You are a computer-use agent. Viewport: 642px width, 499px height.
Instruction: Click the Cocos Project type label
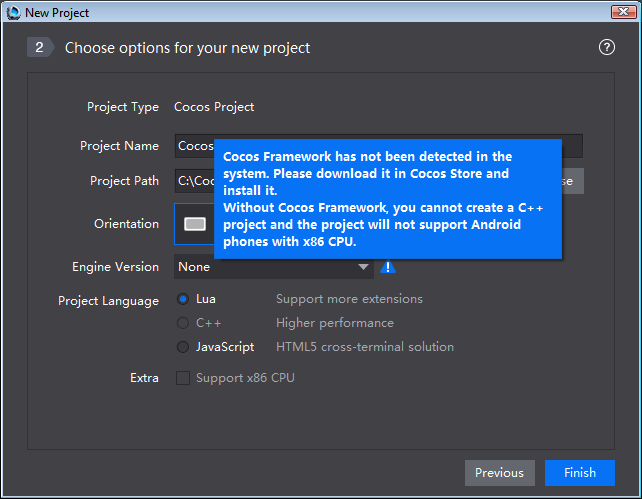214,107
